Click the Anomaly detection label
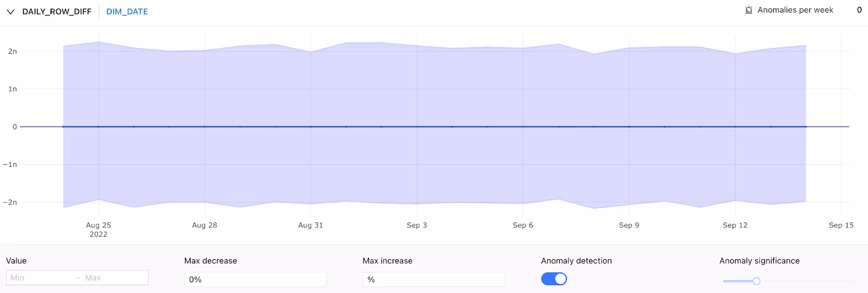The height and width of the screenshot is (293, 868). [x=576, y=261]
